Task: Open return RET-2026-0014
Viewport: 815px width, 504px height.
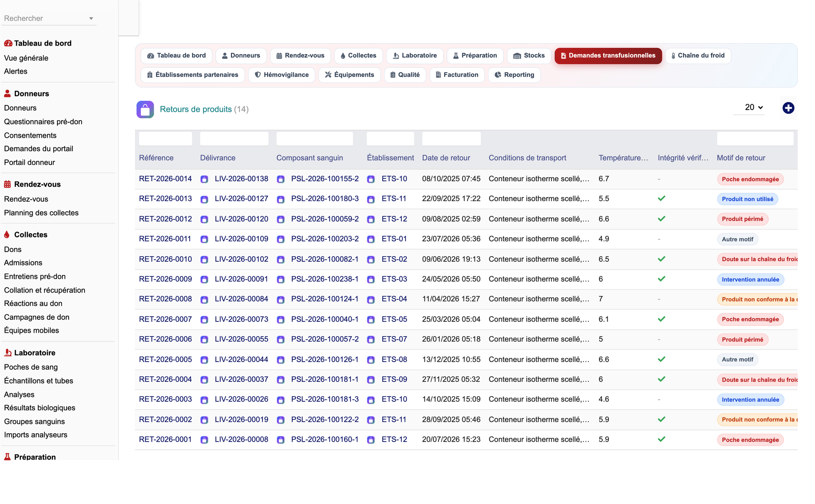Action: pyautogui.click(x=165, y=179)
